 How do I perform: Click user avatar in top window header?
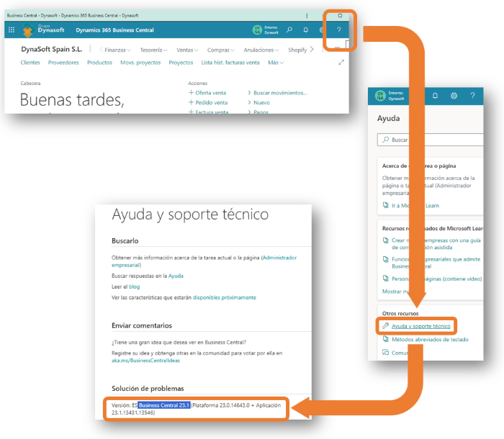coord(257,30)
